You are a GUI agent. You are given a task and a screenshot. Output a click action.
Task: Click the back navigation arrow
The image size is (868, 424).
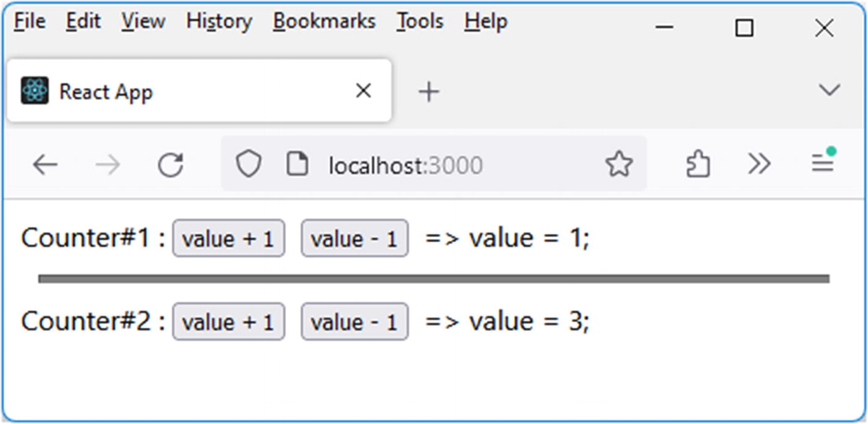pos(45,165)
